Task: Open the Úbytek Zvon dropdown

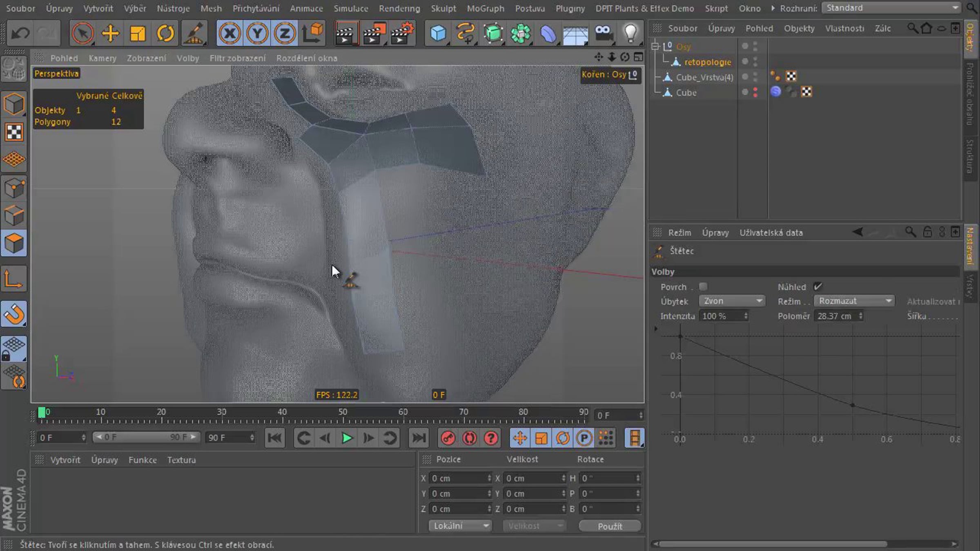Action: pos(731,301)
